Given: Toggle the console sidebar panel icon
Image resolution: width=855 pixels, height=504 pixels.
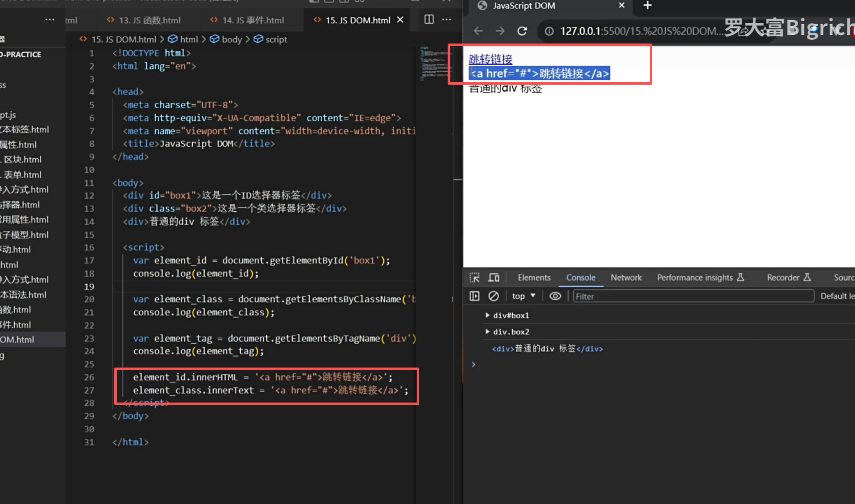Looking at the screenshot, I should click(x=475, y=296).
